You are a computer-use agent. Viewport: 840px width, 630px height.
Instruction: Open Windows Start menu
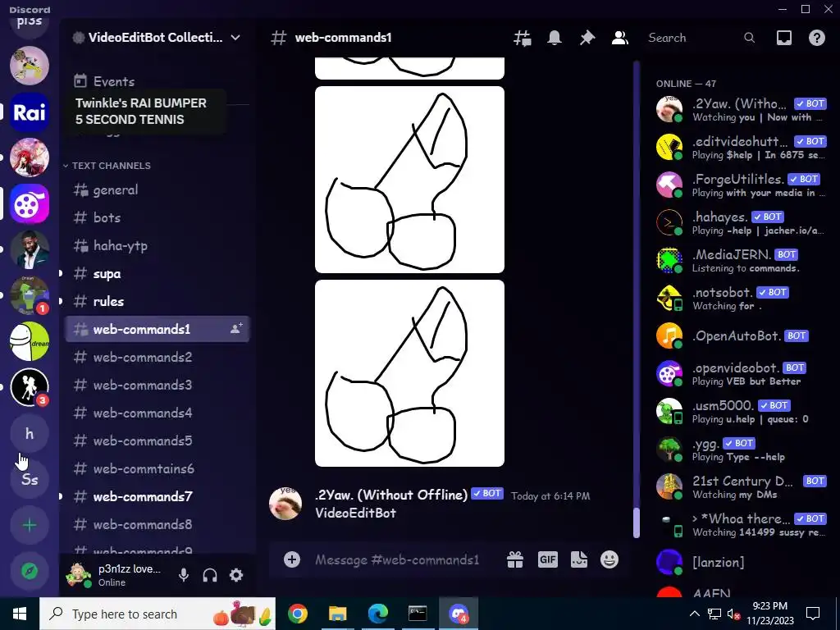(20, 614)
